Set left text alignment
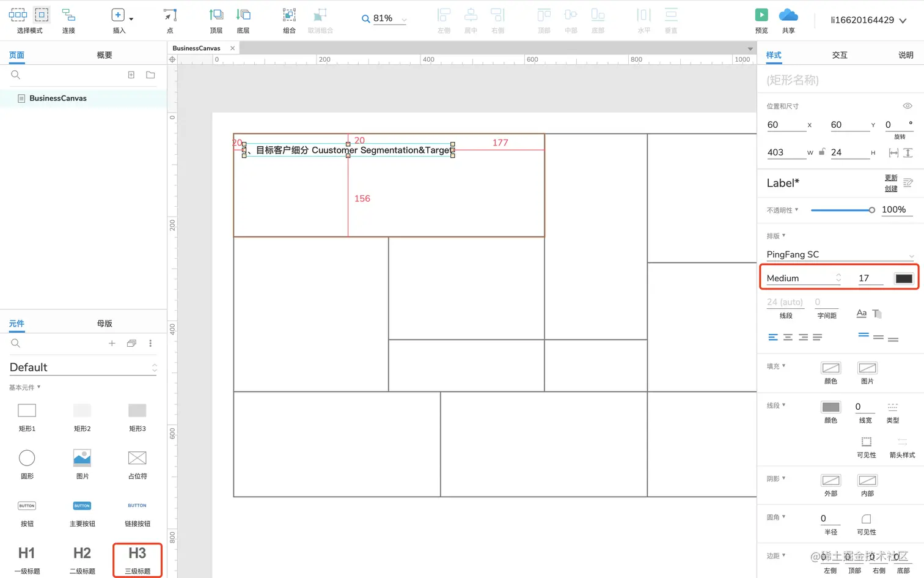 tap(773, 337)
